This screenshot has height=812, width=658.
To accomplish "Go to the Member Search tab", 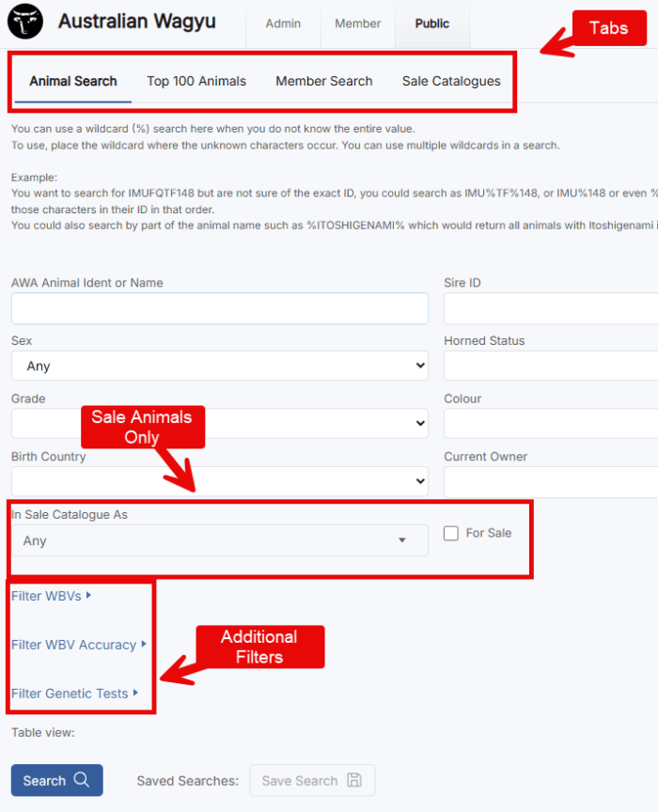I will (x=323, y=82).
